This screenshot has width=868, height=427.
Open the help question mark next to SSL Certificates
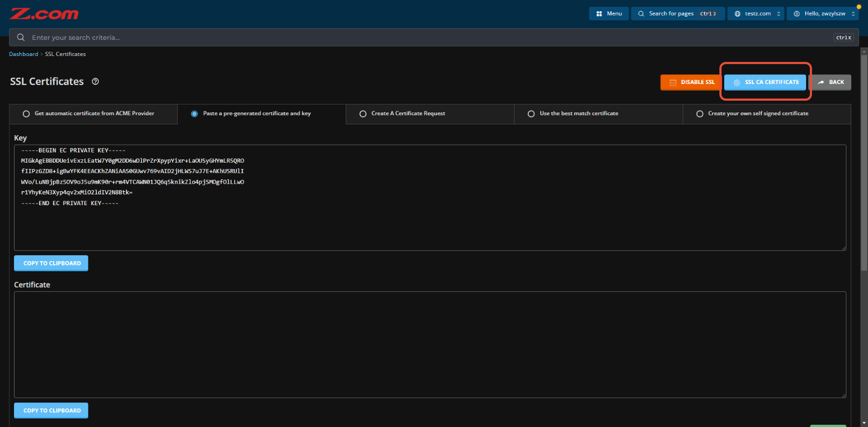[95, 81]
